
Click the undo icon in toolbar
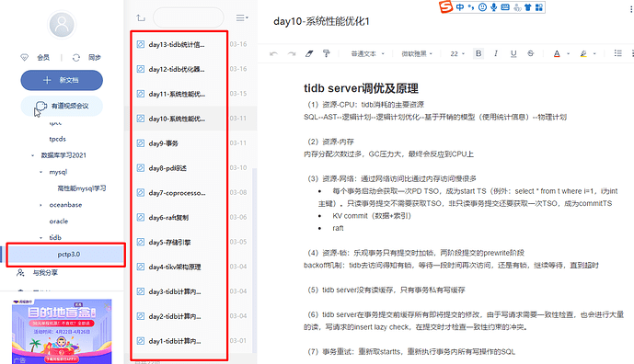(x=273, y=53)
